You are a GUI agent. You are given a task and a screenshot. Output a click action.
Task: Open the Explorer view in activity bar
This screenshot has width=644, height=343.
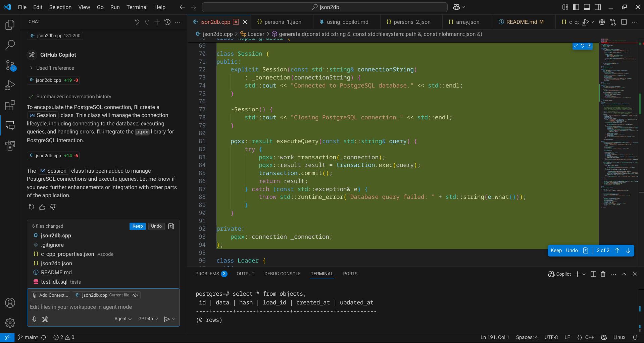[x=10, y=25]
